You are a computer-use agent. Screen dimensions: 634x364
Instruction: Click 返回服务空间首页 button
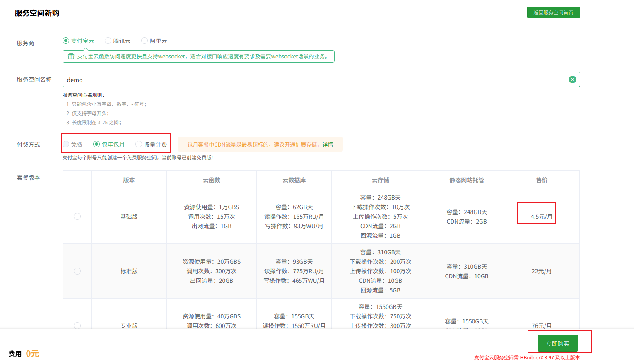(x=553, y=12)
